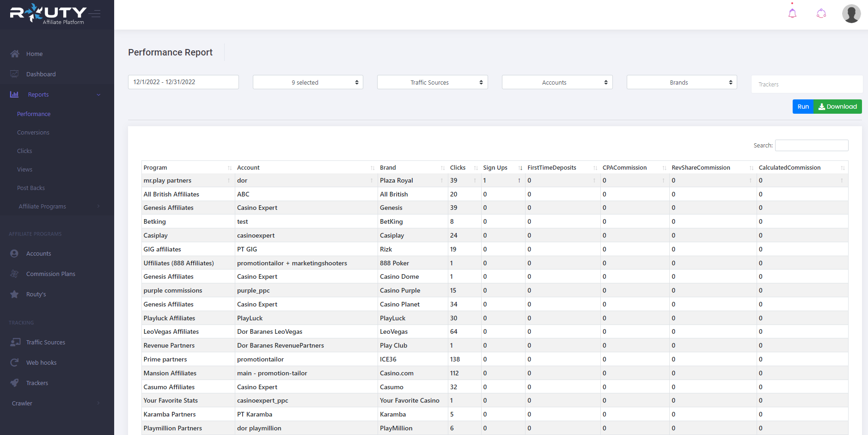This screenshot has width=868, height=435.
Task: Sort by the CalculatedCommission column arrows
Action: pyautogui.click(x=843, y=168)
